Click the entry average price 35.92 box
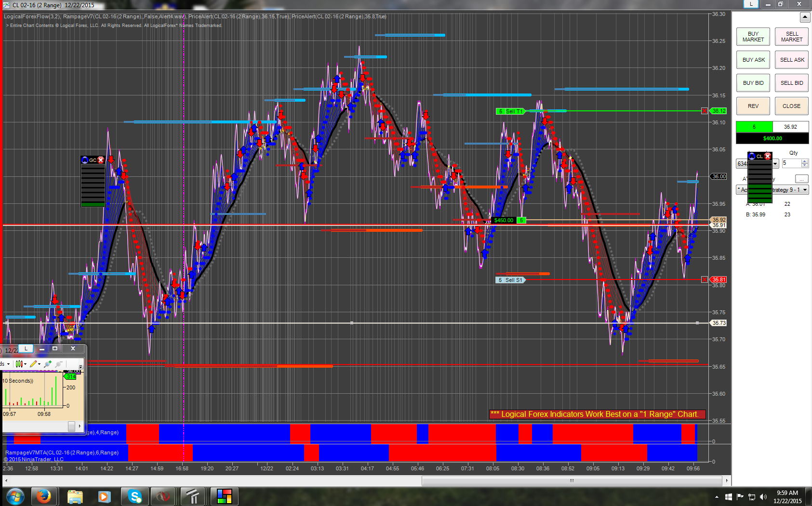This screenshot has width=812, height=506. click(790, 127)
